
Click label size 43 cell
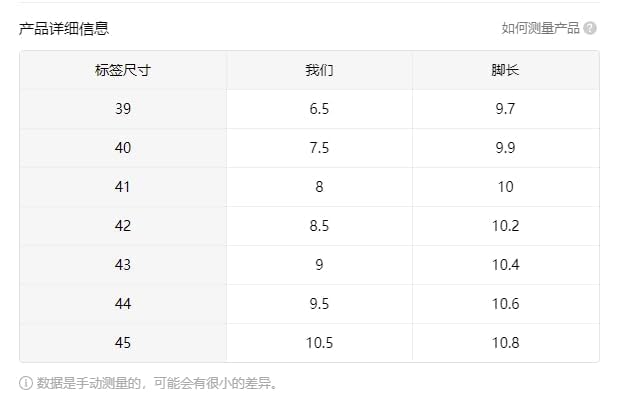[123, 265]
